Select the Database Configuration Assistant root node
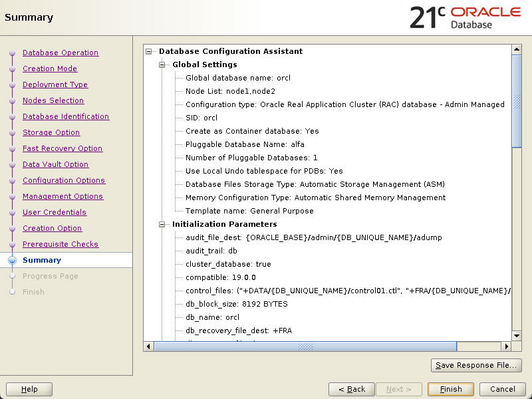The image size is (532, 399). tap(231, 51)
